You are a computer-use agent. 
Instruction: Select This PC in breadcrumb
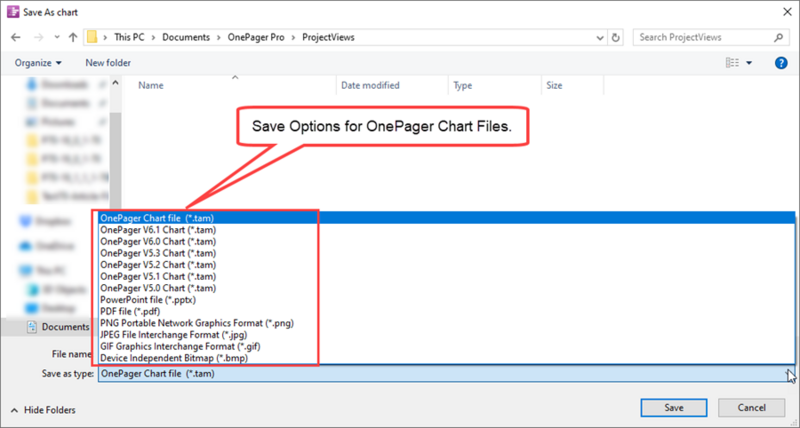129,37
